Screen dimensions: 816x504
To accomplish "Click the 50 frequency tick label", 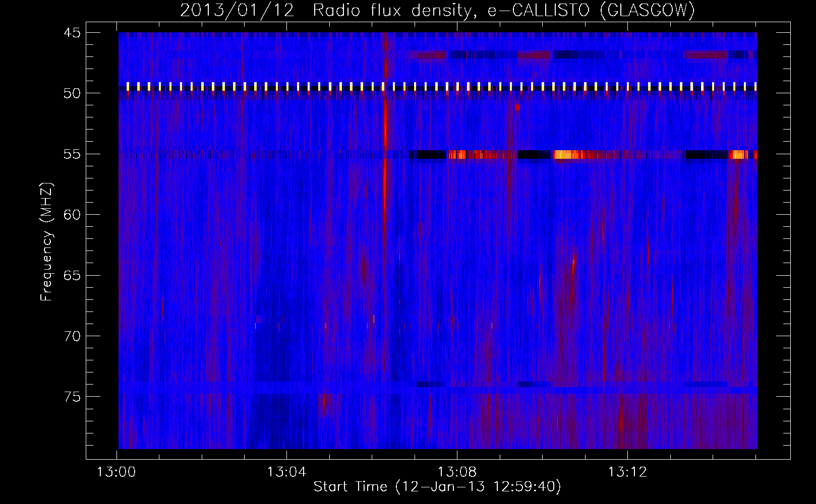I will point(72,94).
